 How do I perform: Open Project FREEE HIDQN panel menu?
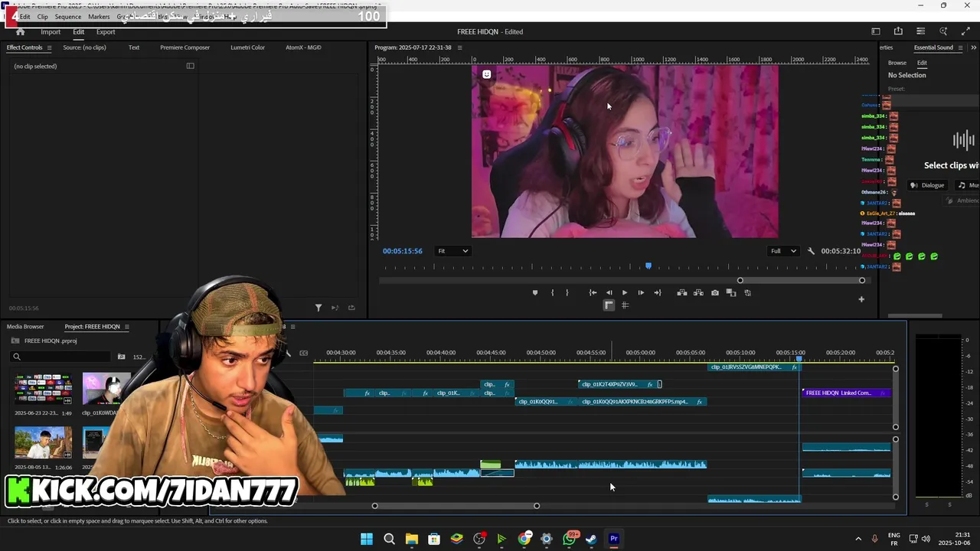pos(127,327)
